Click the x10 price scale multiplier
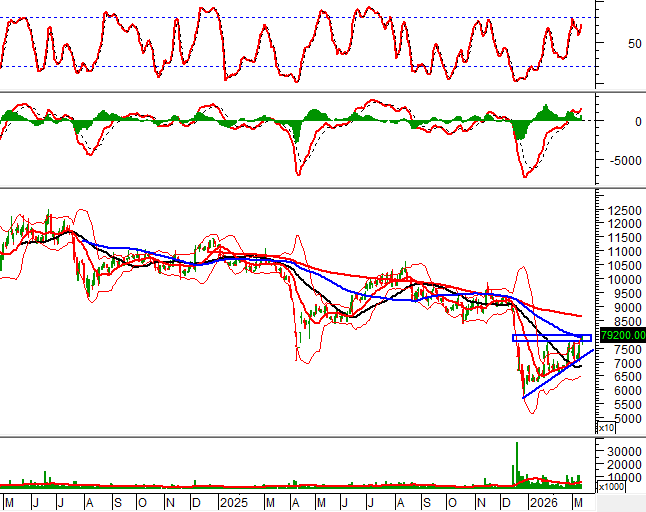 (x=606, y=427)
